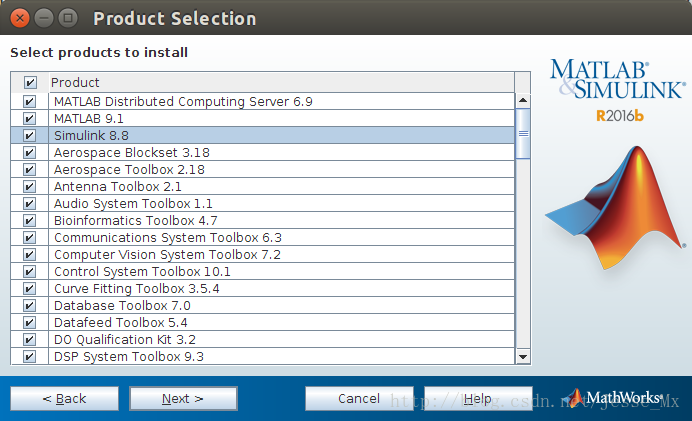The width and height of the screenshot is (692, 421).
Task: Cancel the installation
Action: click(358, 398)
